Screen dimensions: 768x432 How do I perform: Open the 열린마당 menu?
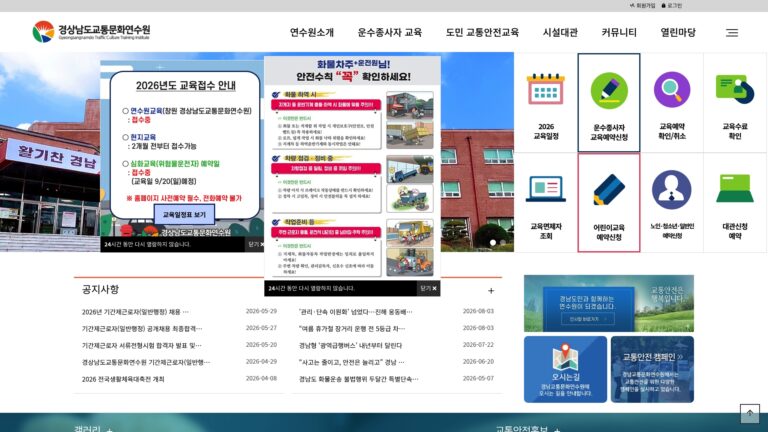coord(678,33)
